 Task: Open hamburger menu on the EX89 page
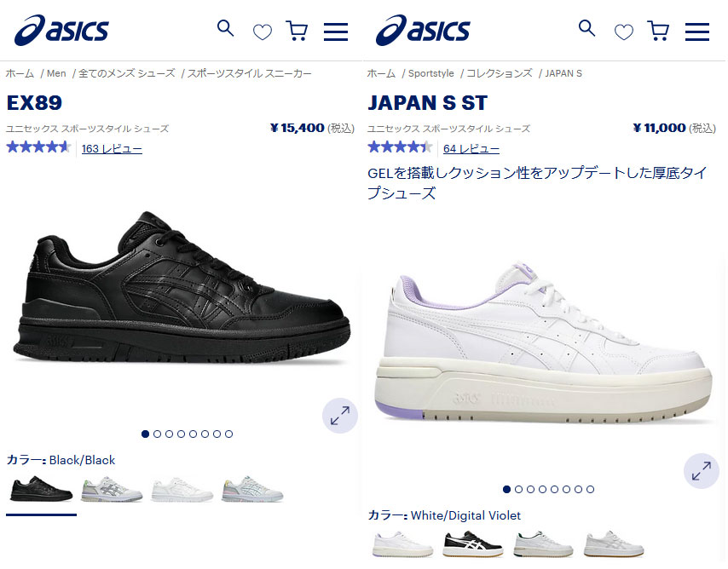click(x=336, y=32)
